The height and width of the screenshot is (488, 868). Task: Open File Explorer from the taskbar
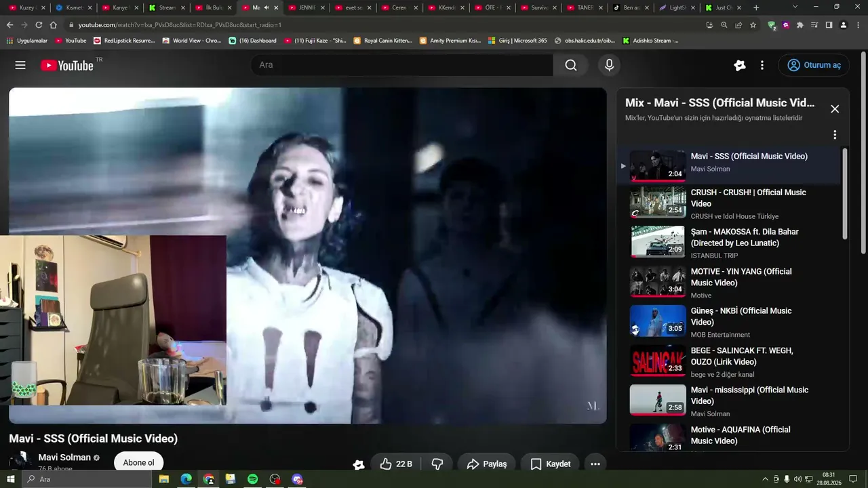click(x=164, y=479)
